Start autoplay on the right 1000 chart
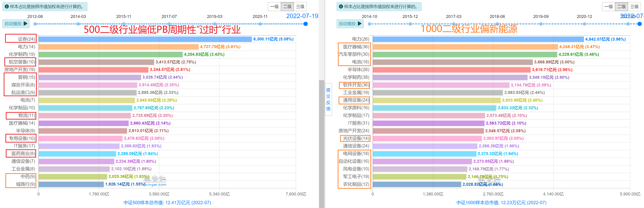 pos(359,24)
